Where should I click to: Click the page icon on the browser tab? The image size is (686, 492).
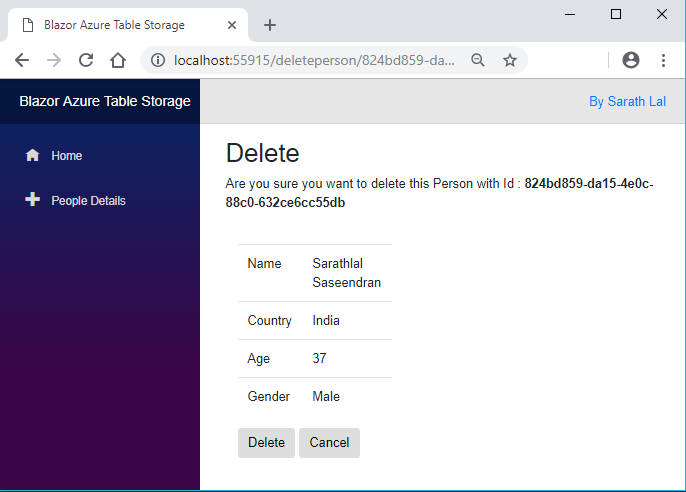(x=28, y=25)
